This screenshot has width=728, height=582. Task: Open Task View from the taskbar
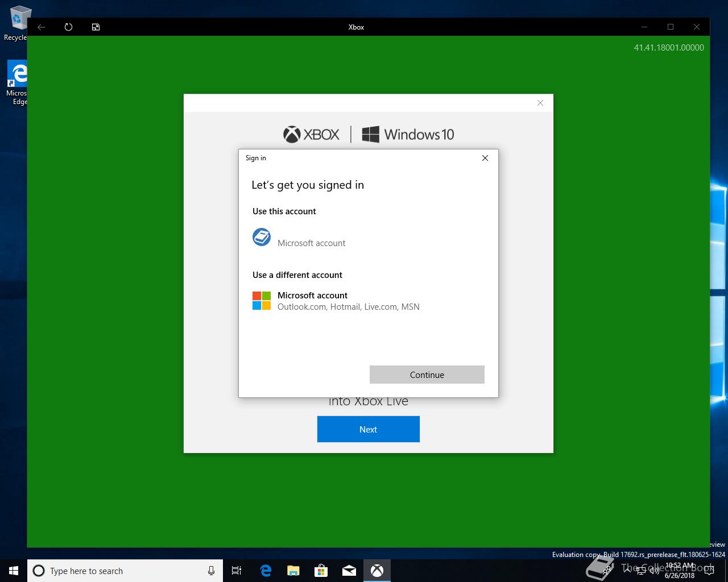[x=237, y=571]
